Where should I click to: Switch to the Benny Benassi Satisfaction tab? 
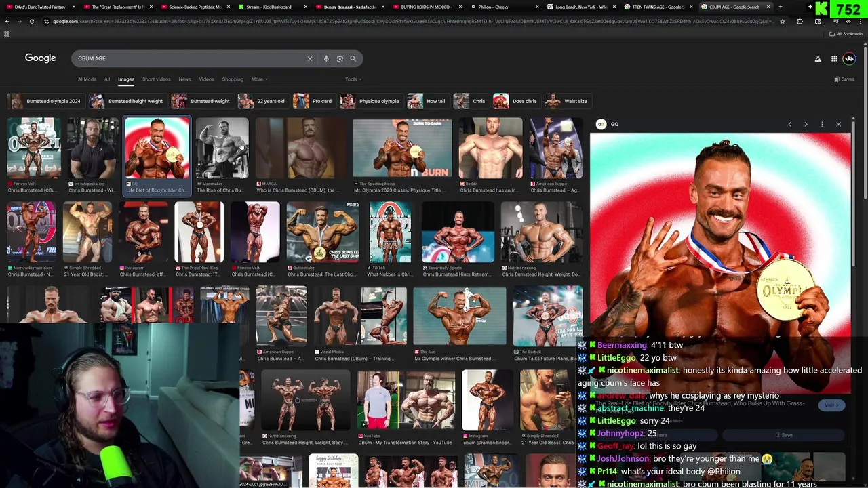click(x=349, y=7)
